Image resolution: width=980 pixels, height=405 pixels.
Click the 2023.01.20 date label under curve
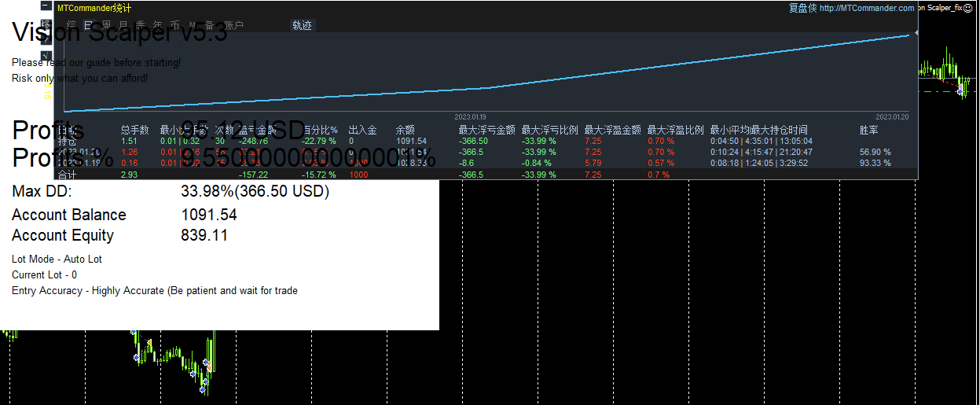click(892, 116)
